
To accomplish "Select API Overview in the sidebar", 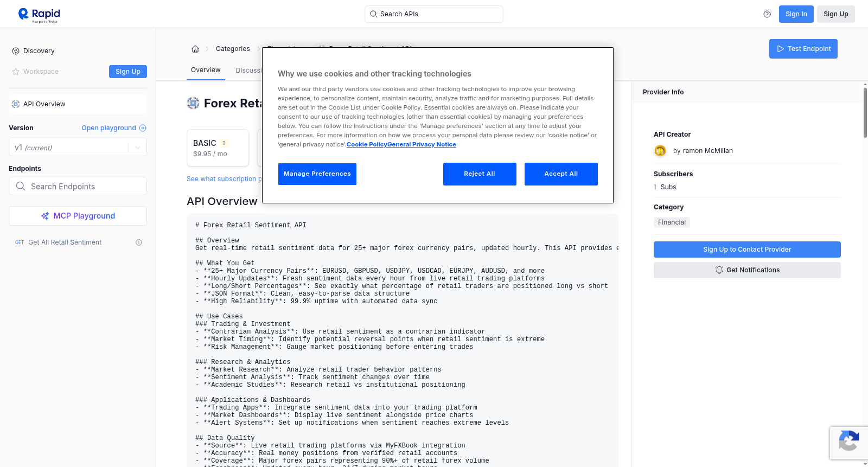I will 78,104.
